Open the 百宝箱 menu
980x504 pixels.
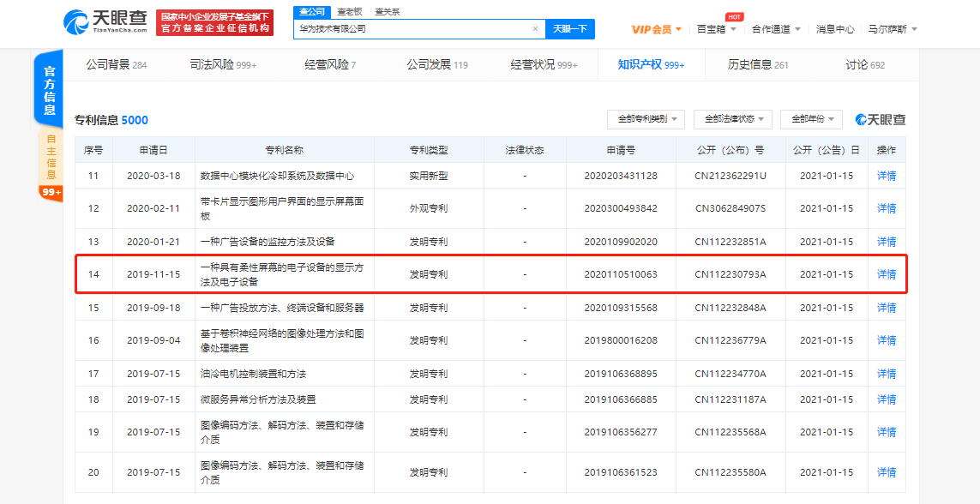click(716, 29)
